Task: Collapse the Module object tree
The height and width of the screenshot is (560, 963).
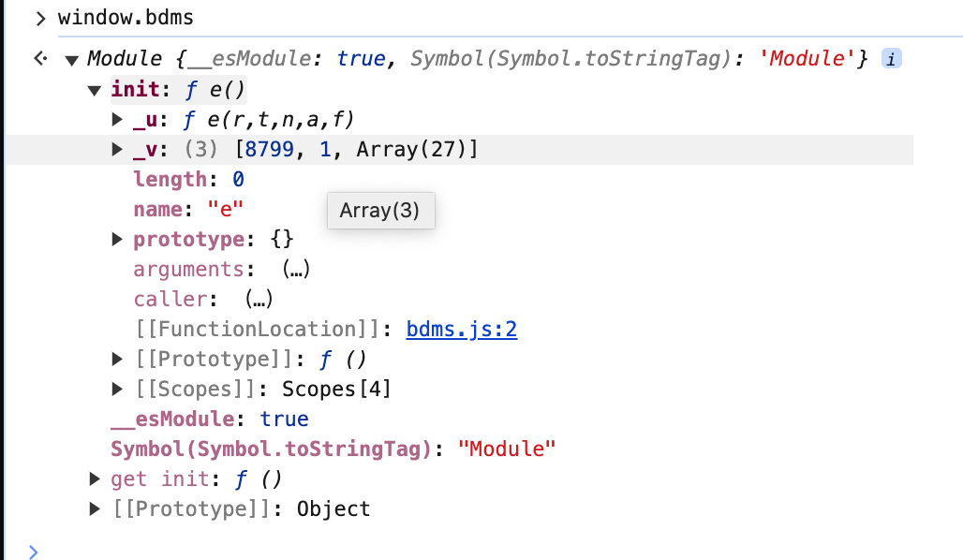Action: click(71, 60)
